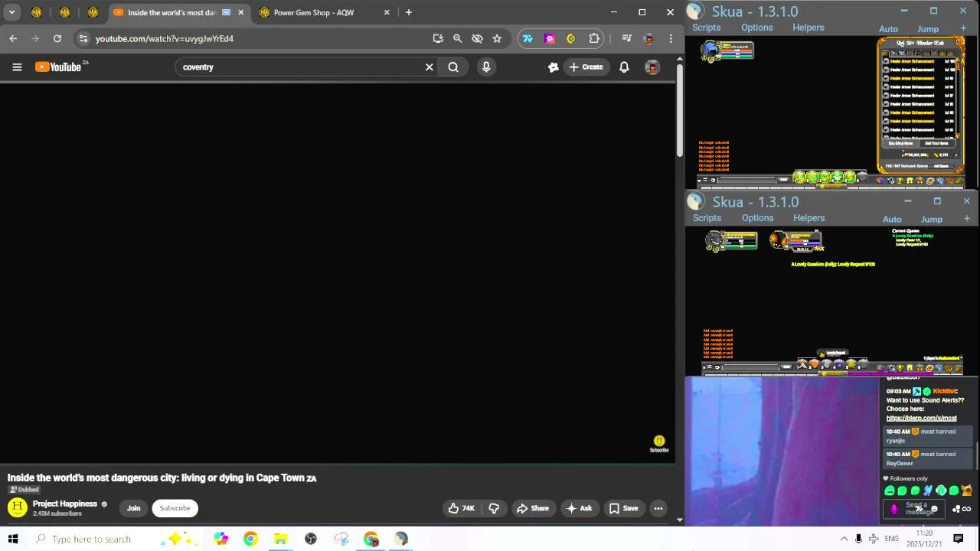Click the plus button in top Skua window
Screen dimensions: 980x551
click(963, 28)
